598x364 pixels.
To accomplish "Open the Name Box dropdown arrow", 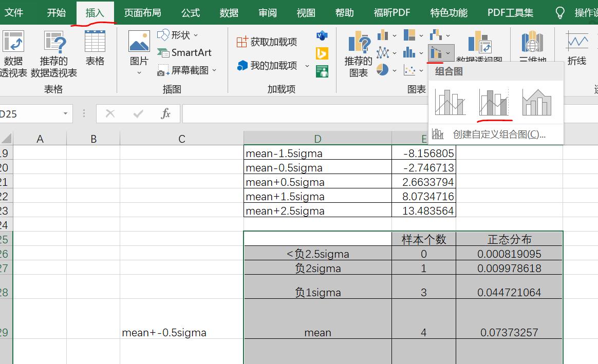I will pos(65,112).
